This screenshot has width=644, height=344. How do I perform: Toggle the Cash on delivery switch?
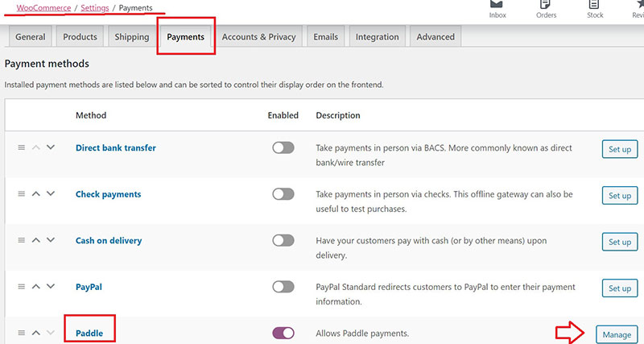click(283, 240)
